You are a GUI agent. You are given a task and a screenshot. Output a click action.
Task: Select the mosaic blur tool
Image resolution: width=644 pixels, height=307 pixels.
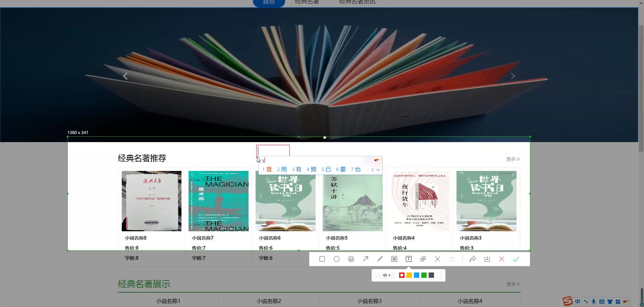point(394,259)
